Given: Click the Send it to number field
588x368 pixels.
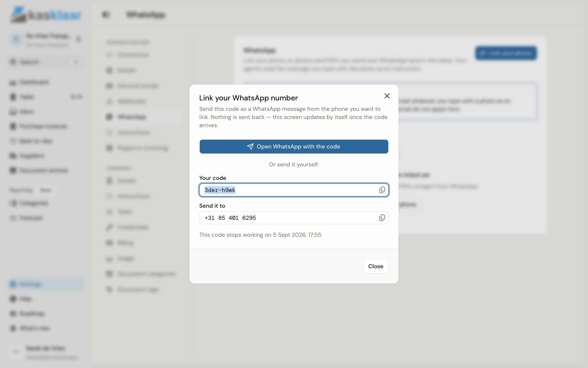Looking at the screenshot, I should (294, 218).
